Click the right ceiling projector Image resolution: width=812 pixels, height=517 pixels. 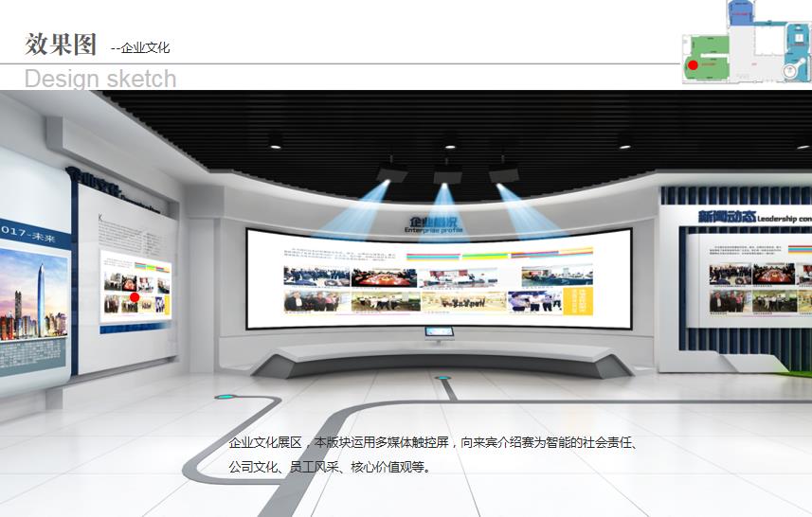[x=503, y=172]
